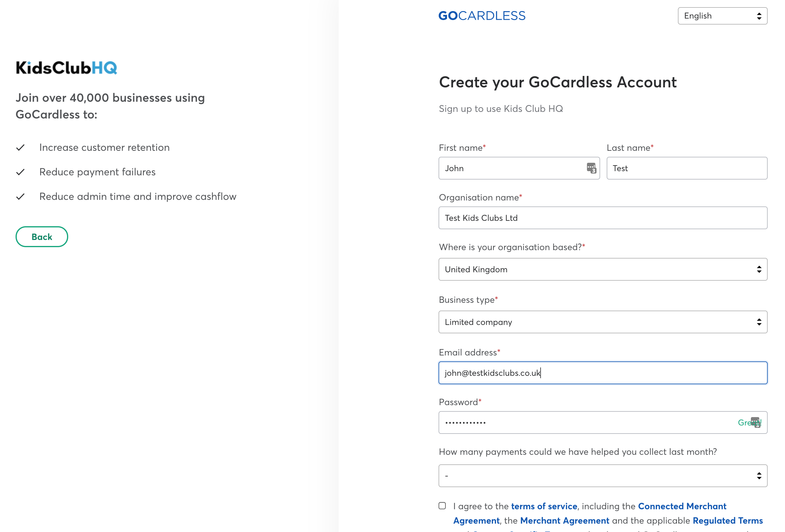Click the 'Where is your organisation based?' label
Viewport: 785px width, 532px height.
coord(512,247)
